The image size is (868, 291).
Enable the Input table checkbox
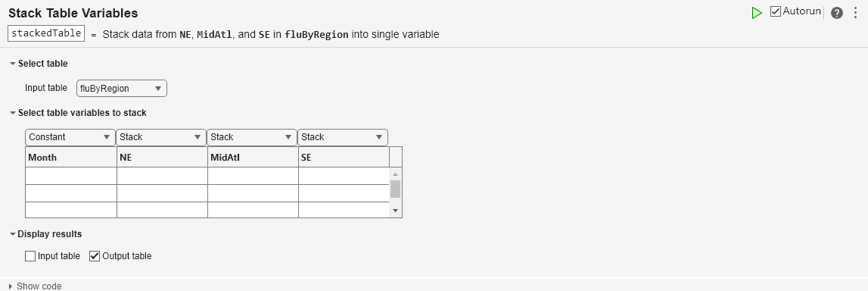coord(30,256)
